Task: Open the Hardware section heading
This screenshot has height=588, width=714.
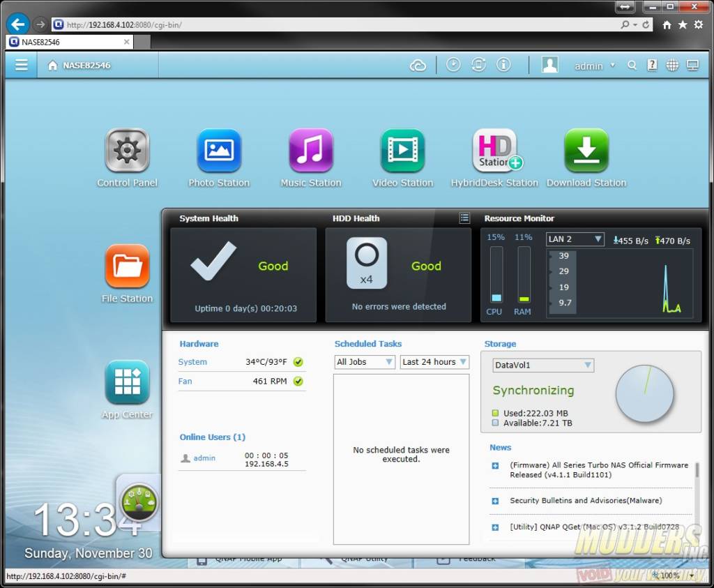Action: pyautogui.click(x=199, y=344)
